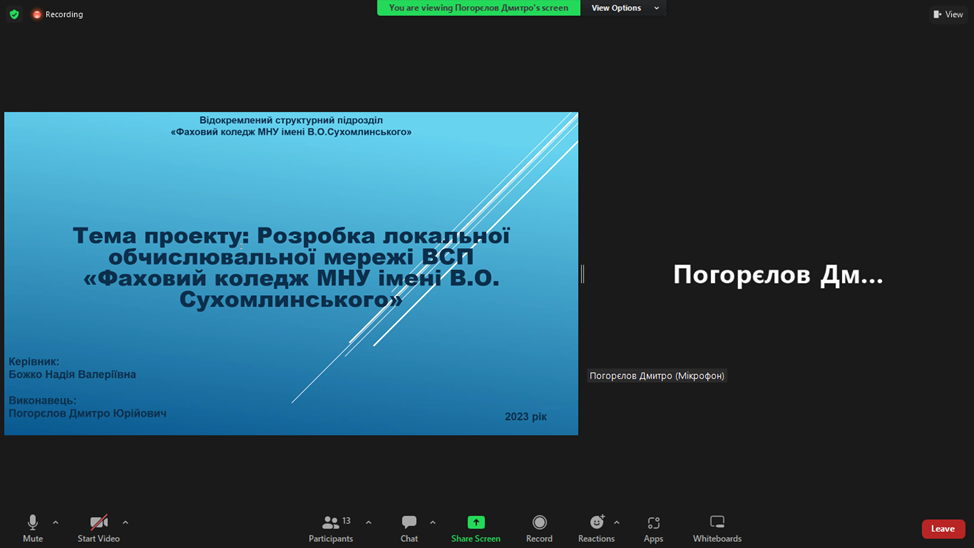This screenshot has height=548, width=974.
Task: Open Whiteboards
Action: (717, 529)
